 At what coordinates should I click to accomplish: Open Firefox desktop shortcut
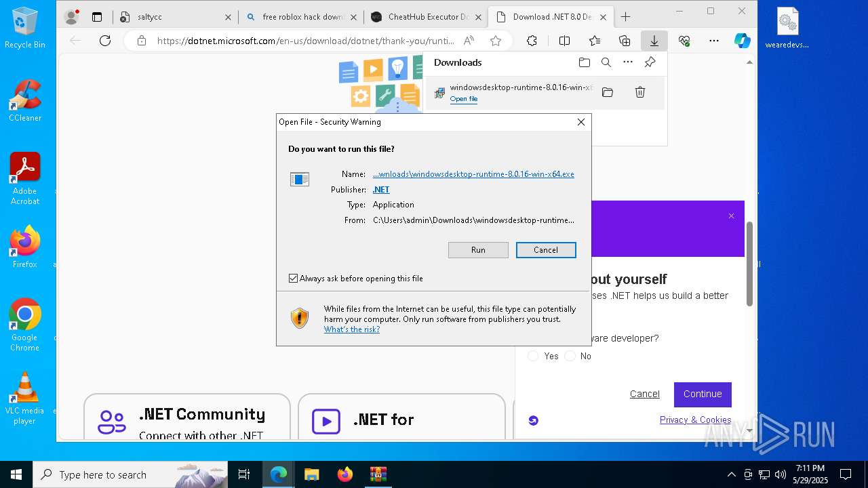click(25, 247)
